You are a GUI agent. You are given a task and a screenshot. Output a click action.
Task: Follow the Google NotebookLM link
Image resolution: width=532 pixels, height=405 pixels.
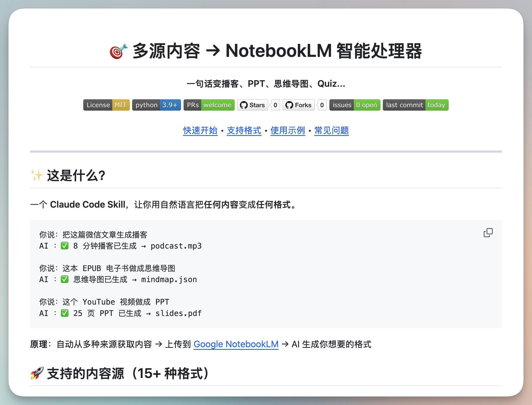pyautogui.click(x=236, y=344)
